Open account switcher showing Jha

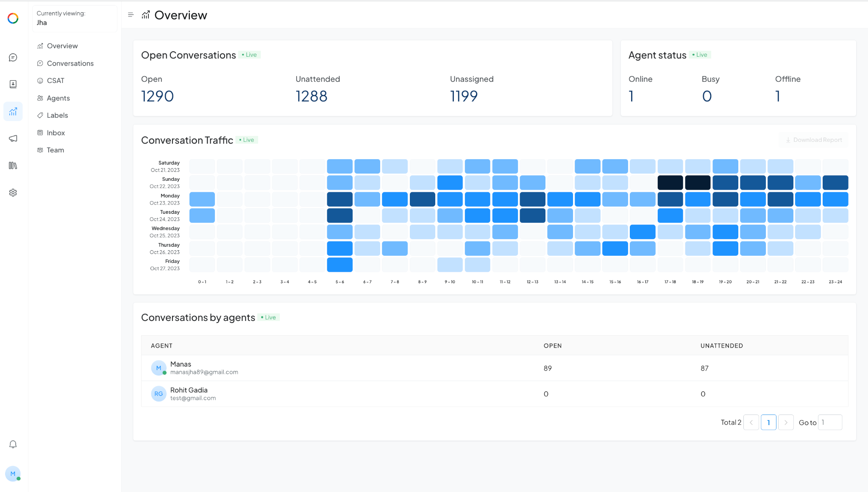pyautogui.click(x=75, y=18)
